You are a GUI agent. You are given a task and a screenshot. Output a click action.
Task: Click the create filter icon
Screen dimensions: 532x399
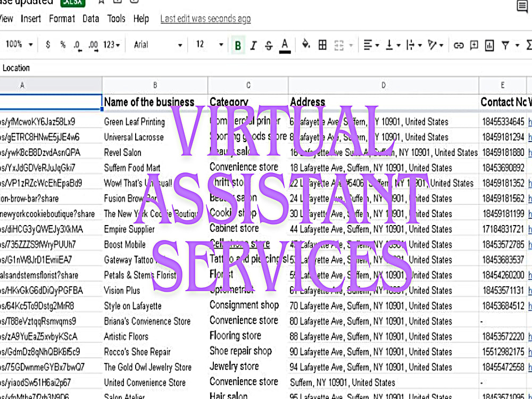tap(505, 45)
